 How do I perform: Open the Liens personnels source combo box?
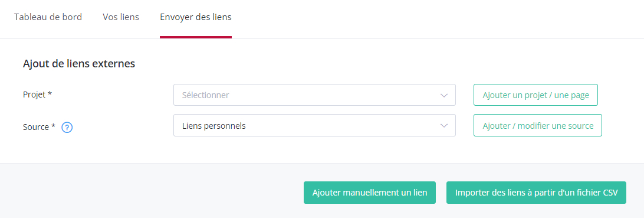[x=314, y=125]
